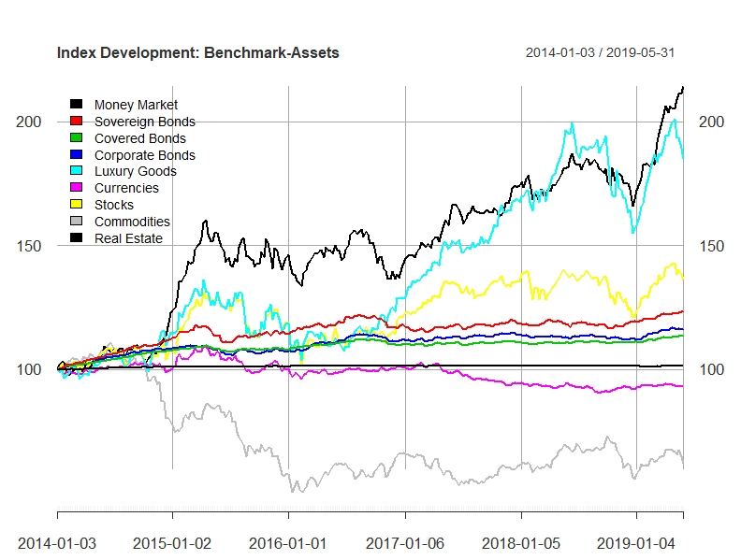741x560 pixels.
Task: Select the Commodities legend label
Action: [x=132, y=222]
